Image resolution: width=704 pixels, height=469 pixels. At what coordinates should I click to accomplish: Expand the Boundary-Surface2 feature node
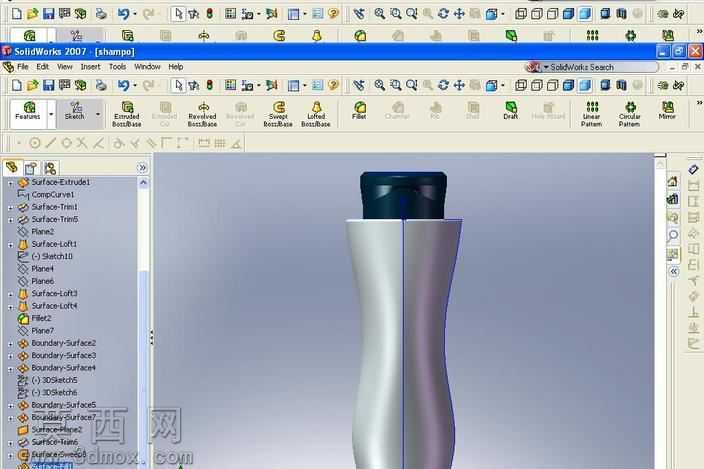click(x=10, y=343)
